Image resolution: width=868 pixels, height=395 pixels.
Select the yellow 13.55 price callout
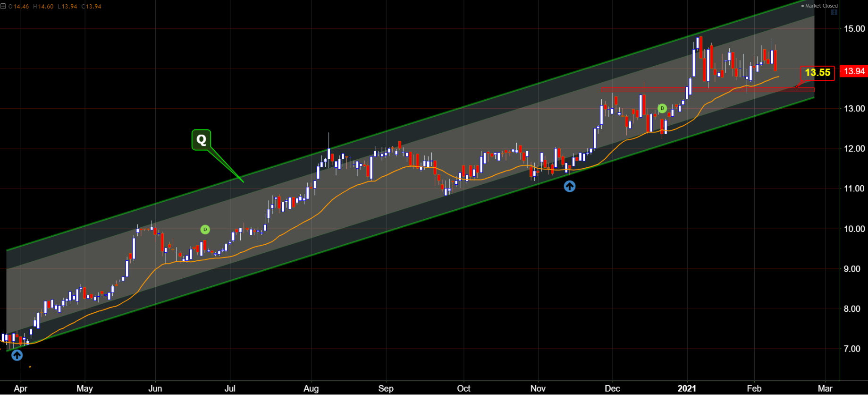click(x=817, y=73)
